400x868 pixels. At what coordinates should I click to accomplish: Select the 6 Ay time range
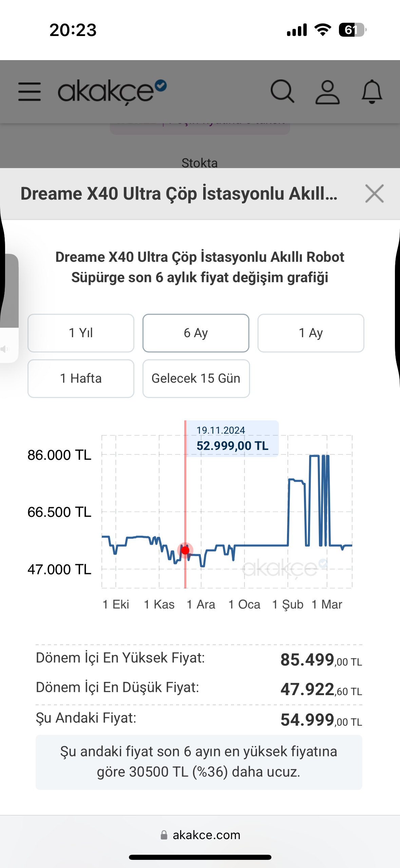pyautogui.click(x=196, y=333)
